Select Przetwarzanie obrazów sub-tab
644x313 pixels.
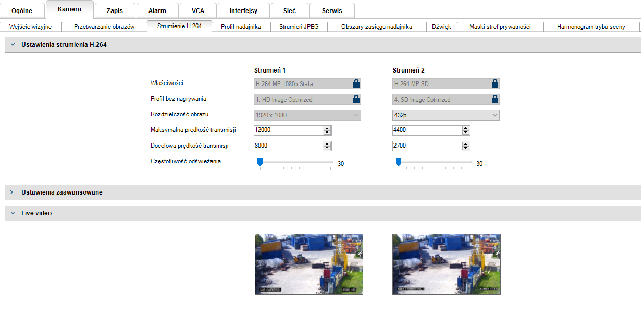tap(104, 27)
